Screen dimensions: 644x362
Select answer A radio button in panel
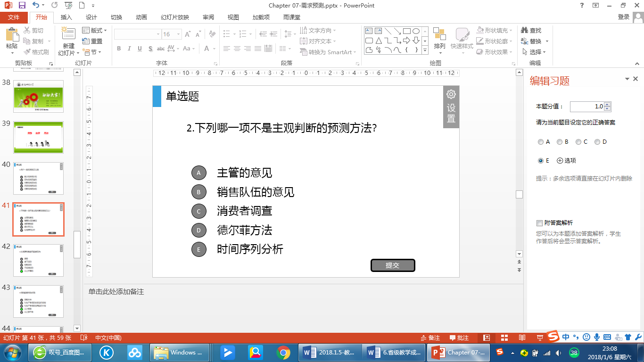(541, 142)
